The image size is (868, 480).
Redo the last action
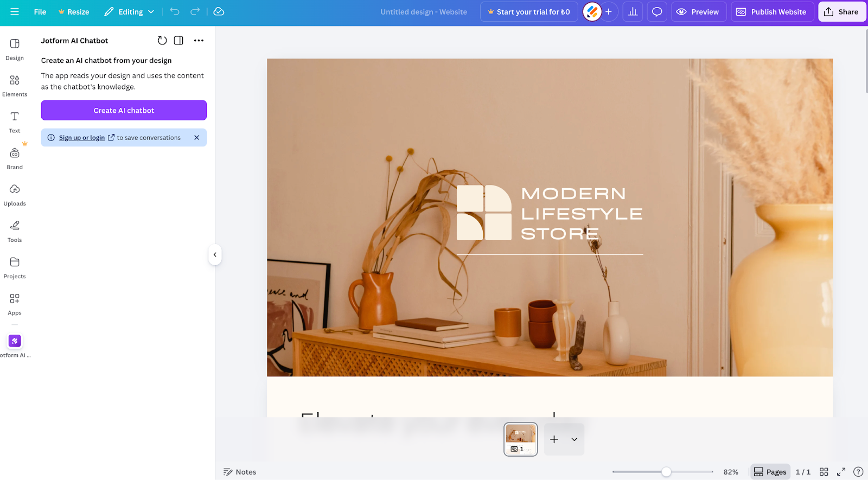point(195,11)
